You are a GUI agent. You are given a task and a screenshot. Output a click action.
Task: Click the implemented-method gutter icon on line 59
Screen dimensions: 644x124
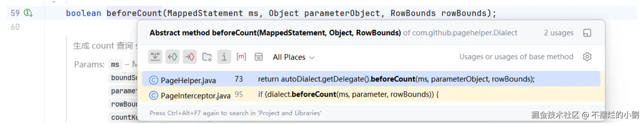point(28,13)
